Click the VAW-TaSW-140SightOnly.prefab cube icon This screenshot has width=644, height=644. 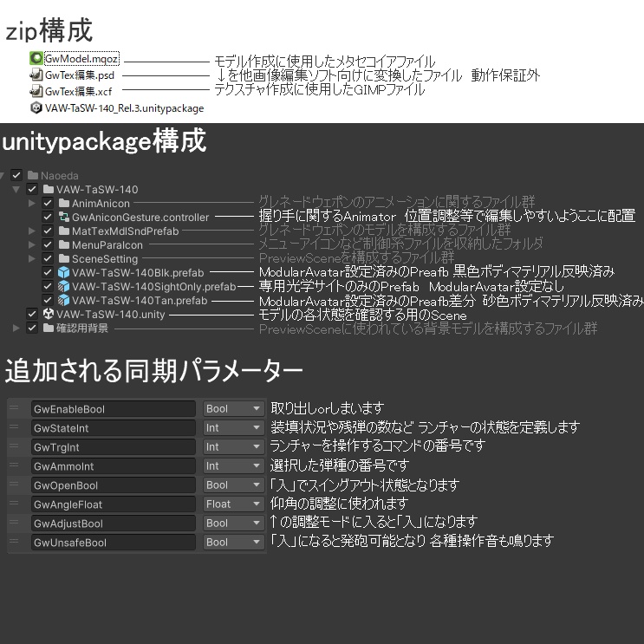click(x=63, y=286)
